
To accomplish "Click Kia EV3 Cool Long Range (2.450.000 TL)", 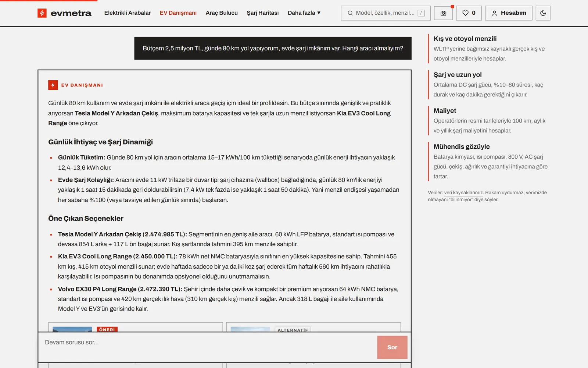I will pos(118,256).
